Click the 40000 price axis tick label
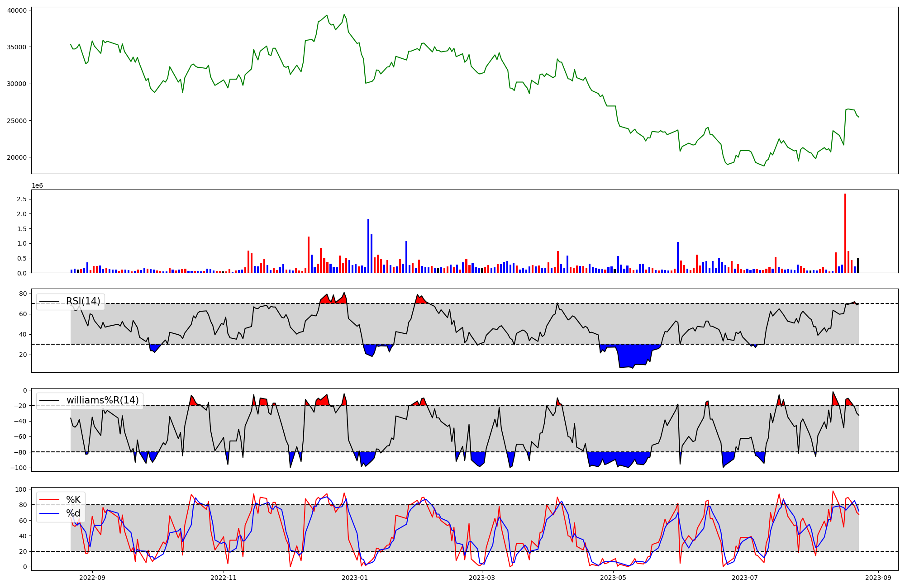 point(17,10)
